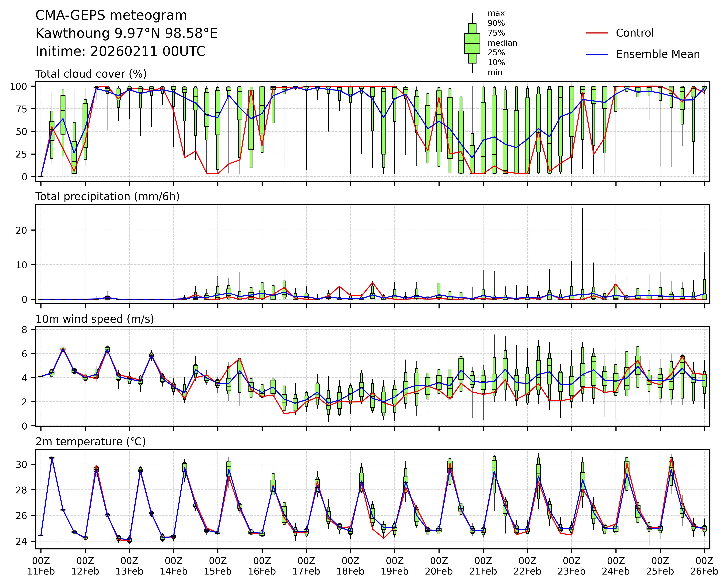Click the 10m wind speed (m/s) panel title
The image size is (728, 586).
coord(95,319)
